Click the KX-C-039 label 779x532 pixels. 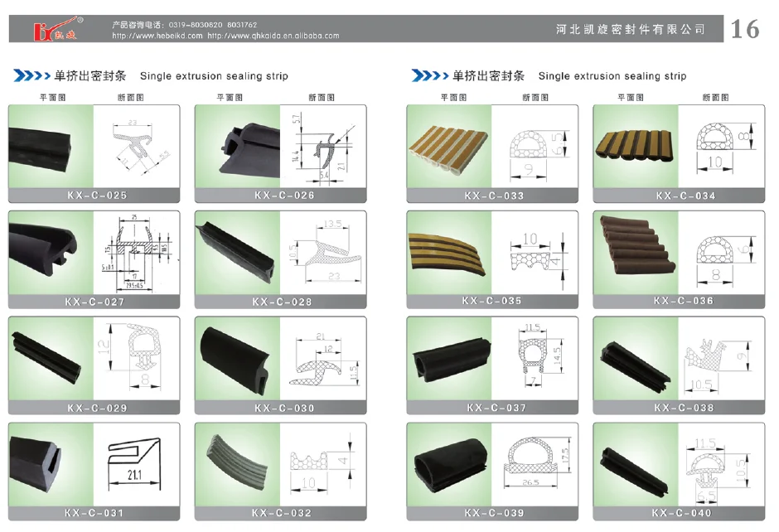click(494, 513)
